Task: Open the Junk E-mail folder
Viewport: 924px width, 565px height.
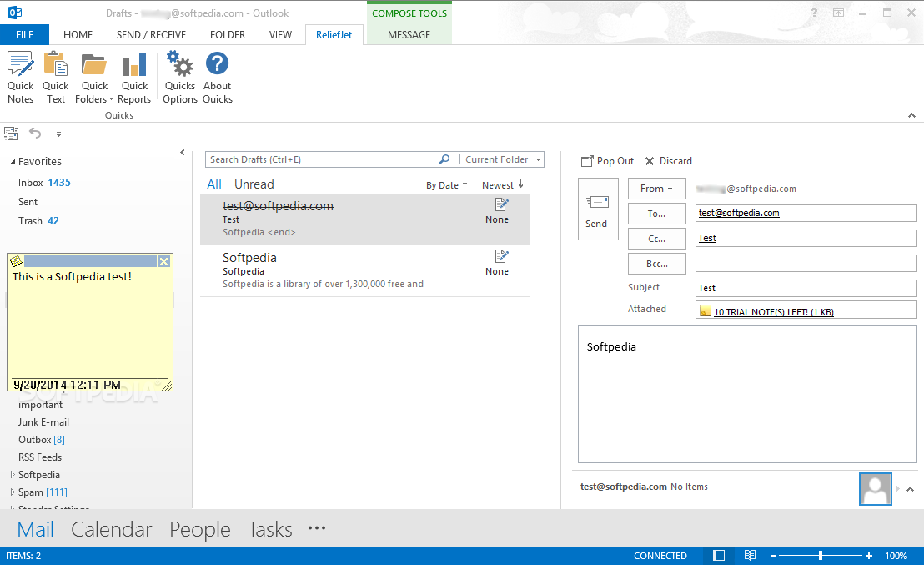Action: 43,422
